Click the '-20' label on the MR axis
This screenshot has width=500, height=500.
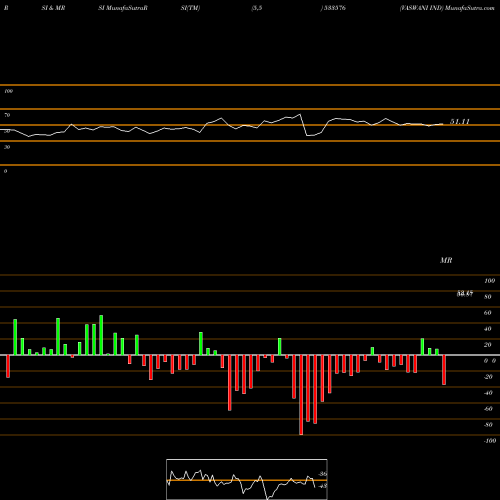coord(488,377)
